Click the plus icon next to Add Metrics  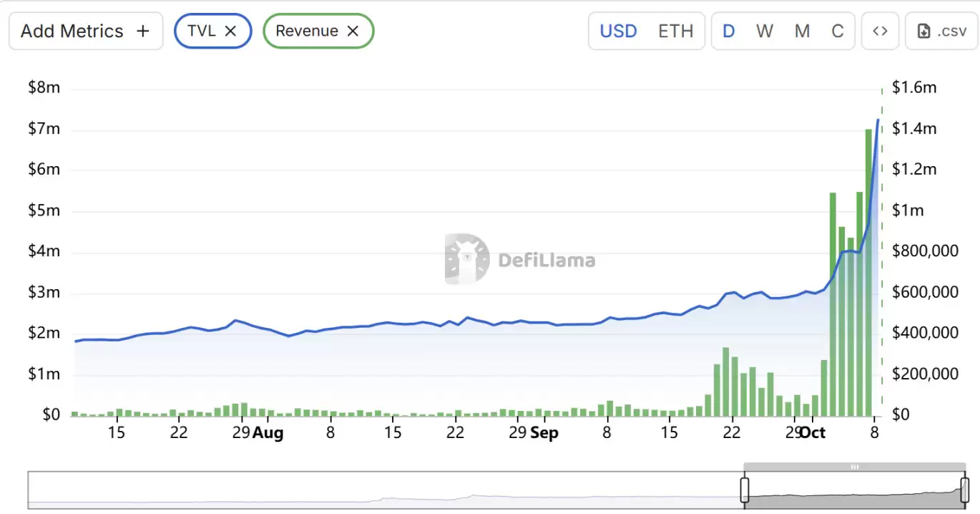pyautogui.click(x=142, y=31)
